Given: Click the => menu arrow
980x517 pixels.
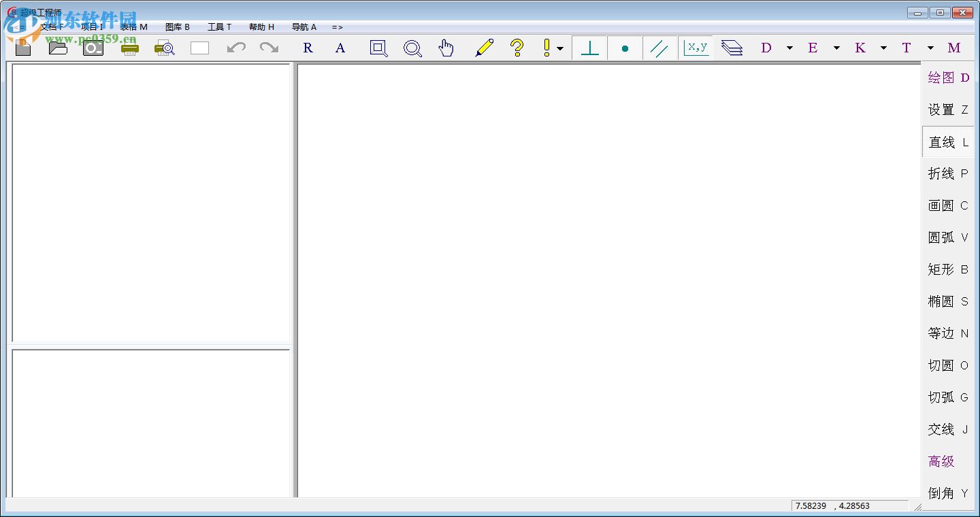Looking at the screenshot, I should (338, 27).
